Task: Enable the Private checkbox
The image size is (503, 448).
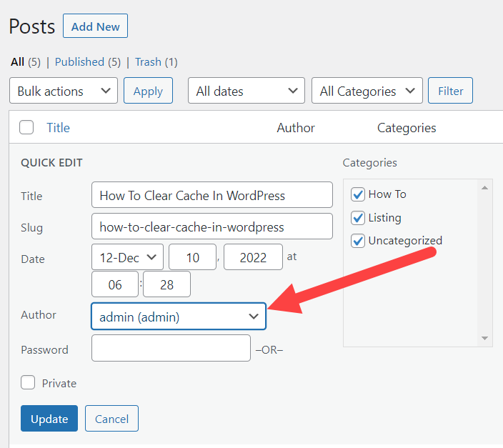Action: [28, 383]
